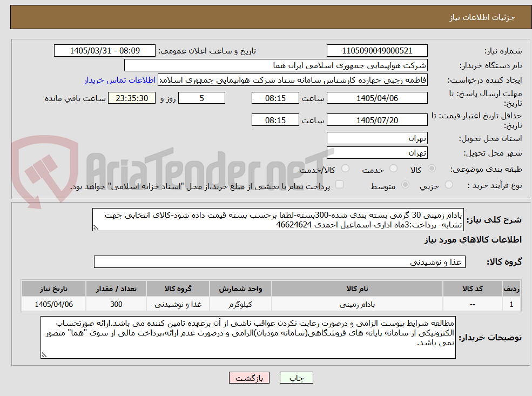Image resolution: width=532 pixels, height=396 pixels.
Task: Click the اطلاعات کالاهای مورد نیاز heading
Action: (473, 240)
